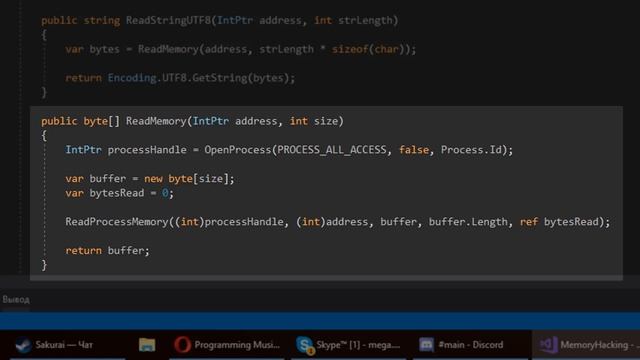Click the 'ref bytesRead' argument
Image resolution: width=640 pixels, height=360 pixels.
pos(559,222)
